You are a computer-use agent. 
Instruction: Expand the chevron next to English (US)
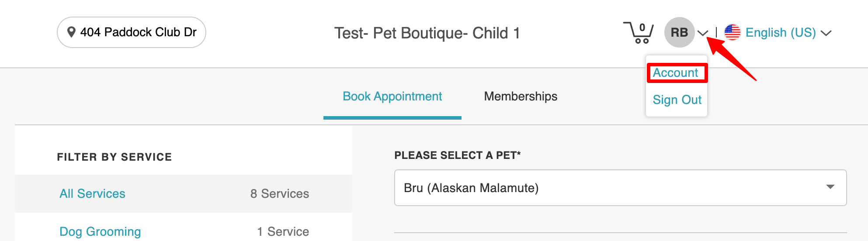(826, 33)
